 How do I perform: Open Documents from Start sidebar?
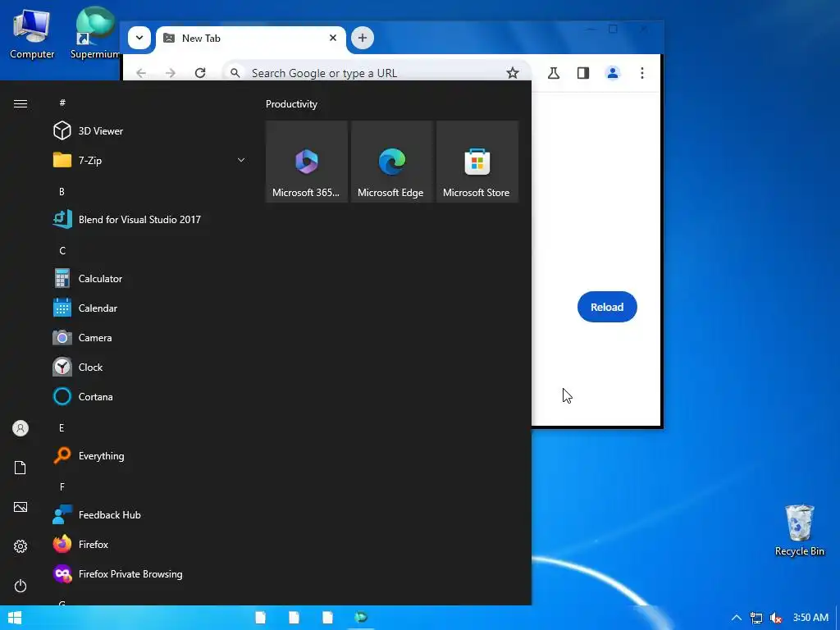(21, 468)
